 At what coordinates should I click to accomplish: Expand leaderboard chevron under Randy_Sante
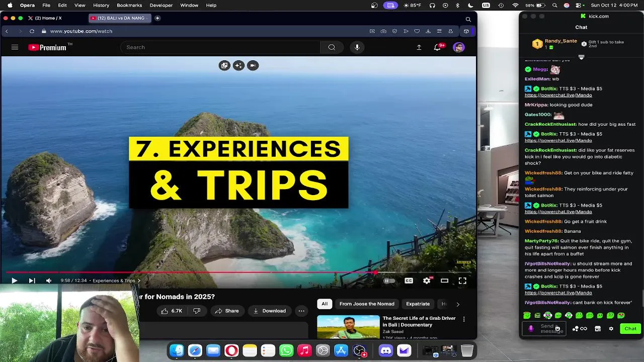point(581,57)
